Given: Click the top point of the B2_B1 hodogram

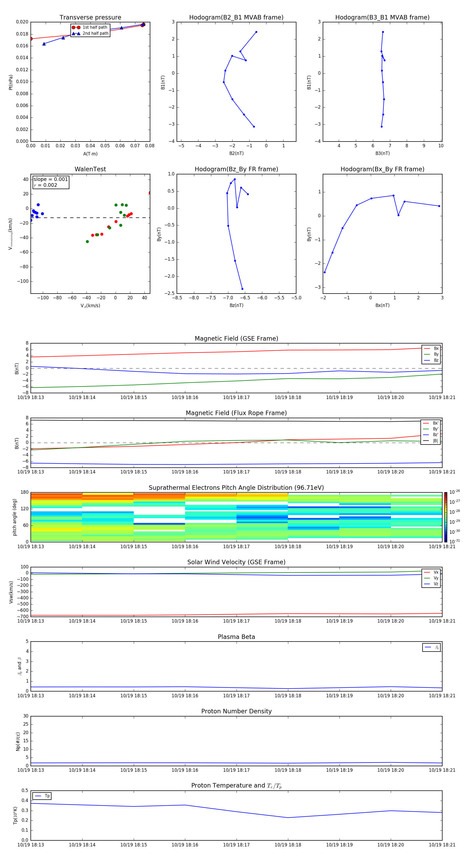Looking at the screenshot, I should 256,32.
